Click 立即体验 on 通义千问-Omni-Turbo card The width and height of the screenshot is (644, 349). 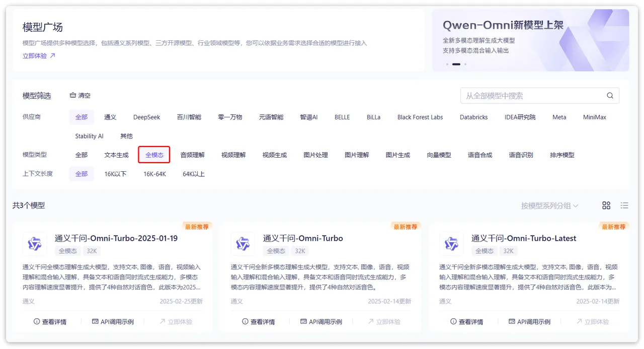point(384,321)
